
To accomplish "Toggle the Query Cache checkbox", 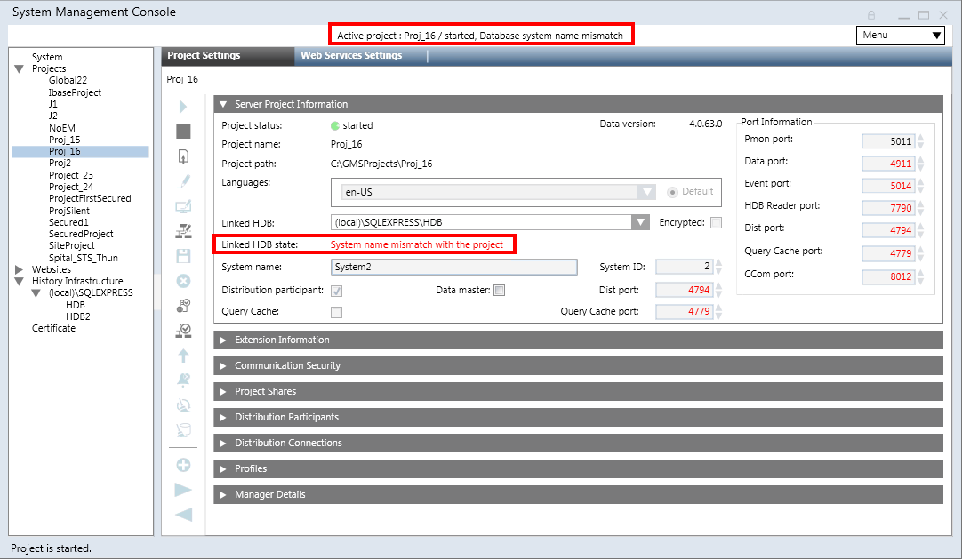I will (336, 312).
